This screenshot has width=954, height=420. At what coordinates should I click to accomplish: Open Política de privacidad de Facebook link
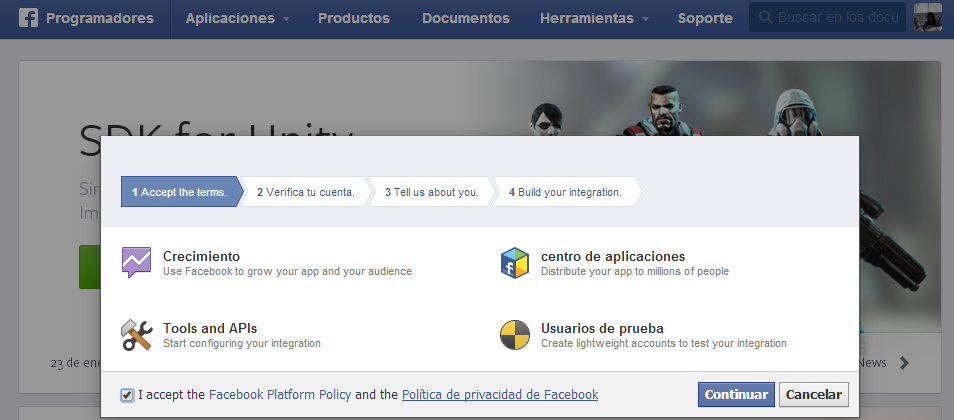[x=500, y=394]
